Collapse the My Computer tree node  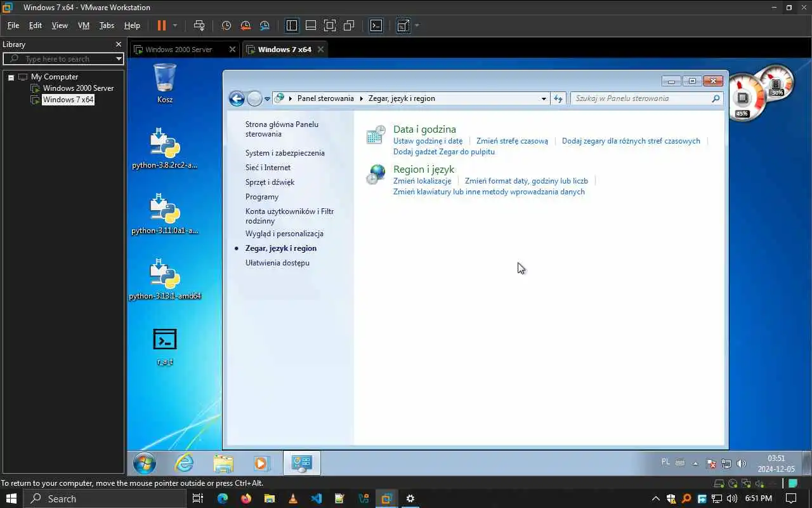11,77
